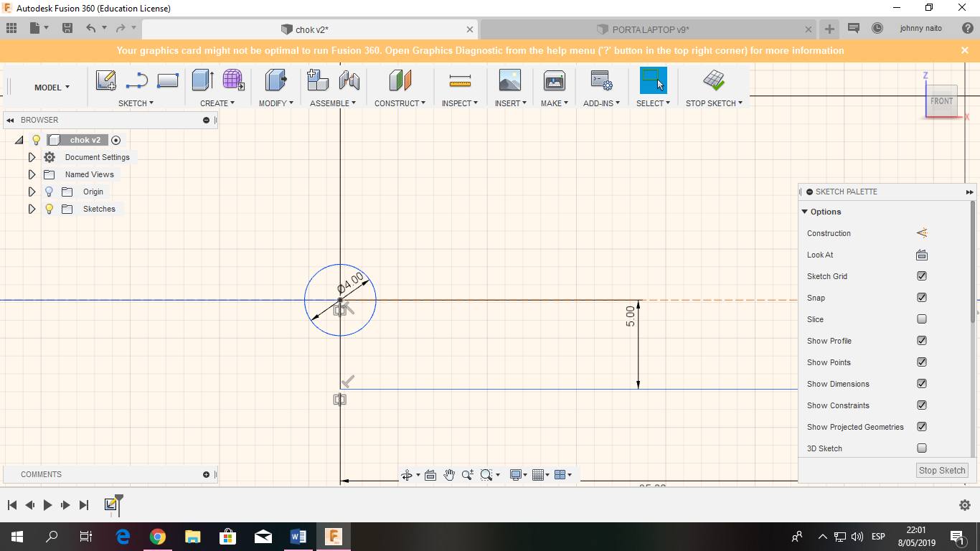Image resolution: width=980 pixels, height=551 pixels.
Task: Collapse the chok v2 root node
Action: (x=19, y=140)
